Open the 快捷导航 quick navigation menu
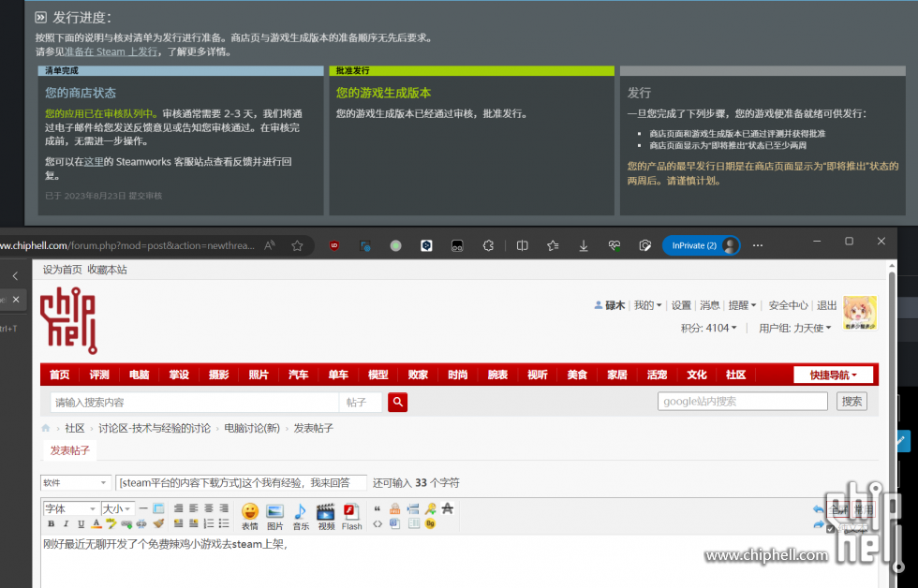The height and width of the screenshot is (588, 918). tap(833, 375)
